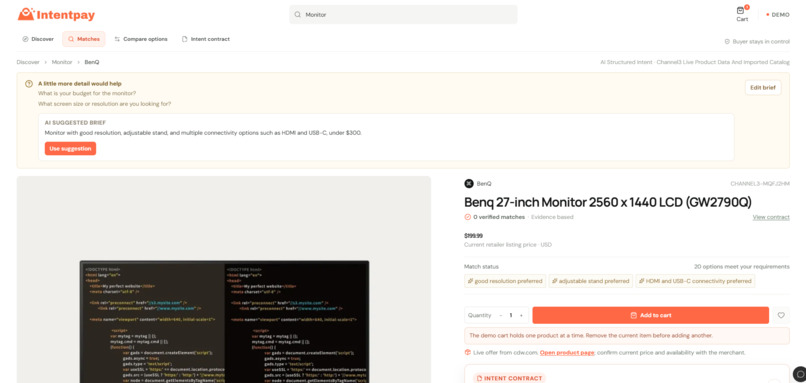Image resolution: width=806 pixels, height=383 pixels.
Task: Click the verified matches check icon
Action: 468,217
